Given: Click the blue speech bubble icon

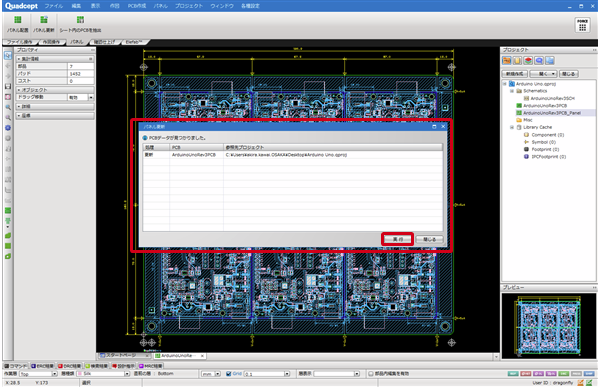Looking at the screenshot, I should [539, 61].
